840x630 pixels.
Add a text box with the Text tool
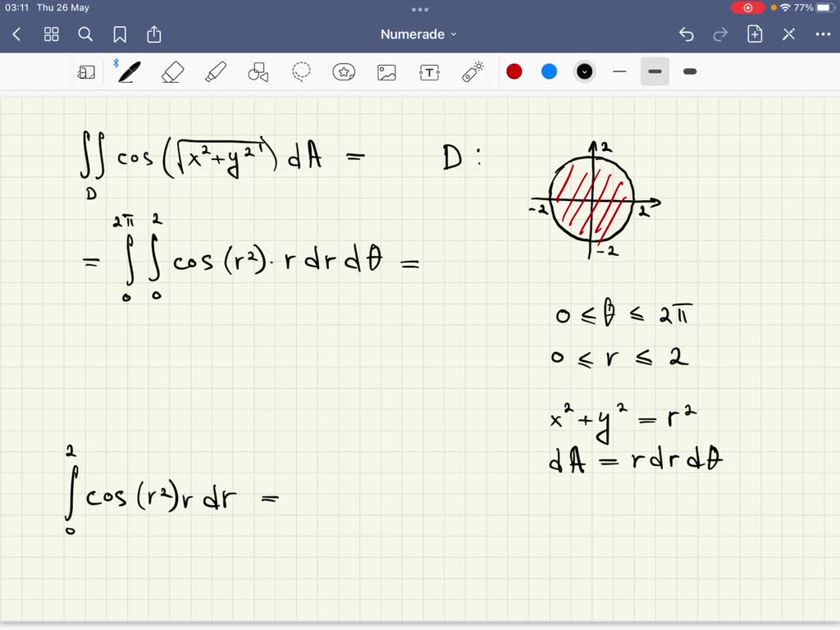pos(429,71)
